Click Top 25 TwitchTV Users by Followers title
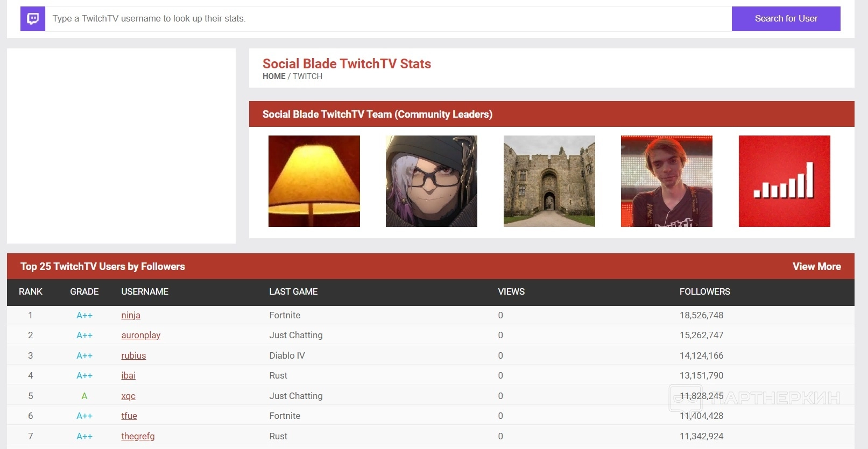The width and height of the screenshot is (868, 449). [103, 266]
